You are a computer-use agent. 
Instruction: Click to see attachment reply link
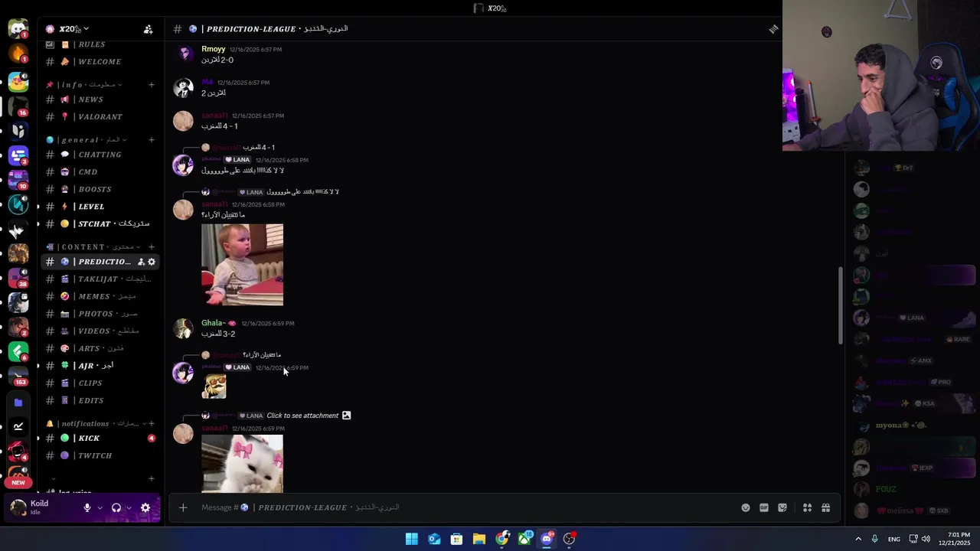pos(302,416)
